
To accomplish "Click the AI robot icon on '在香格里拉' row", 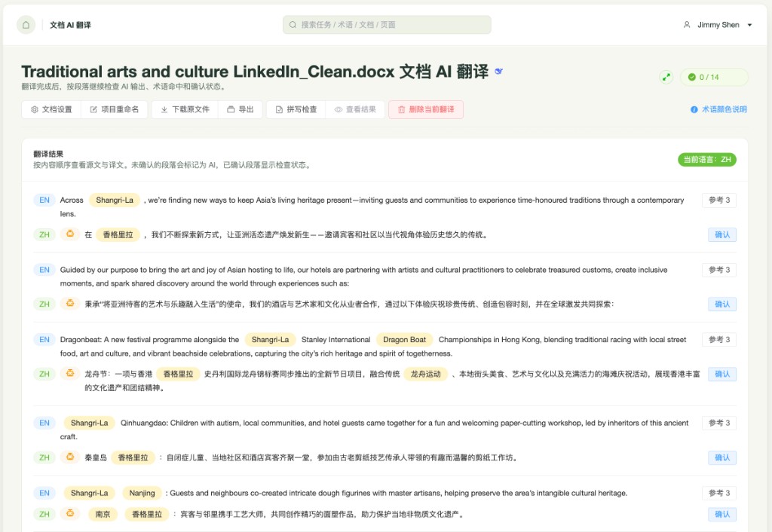I will point(70,234).
